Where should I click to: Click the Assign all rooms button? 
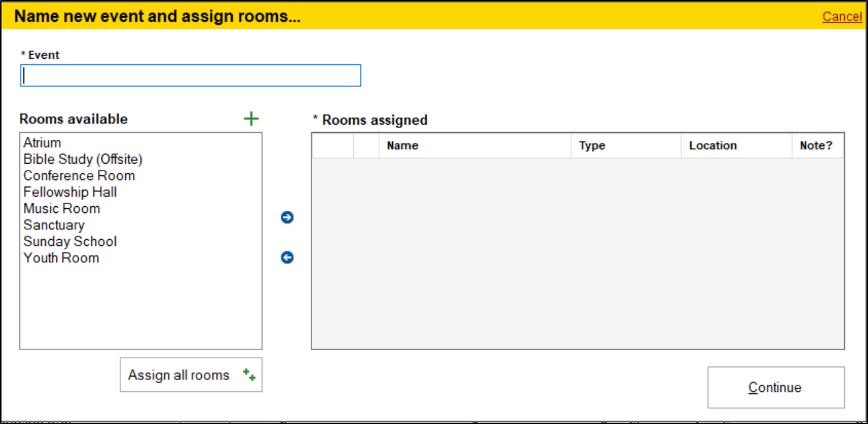[x=191, y=375]
